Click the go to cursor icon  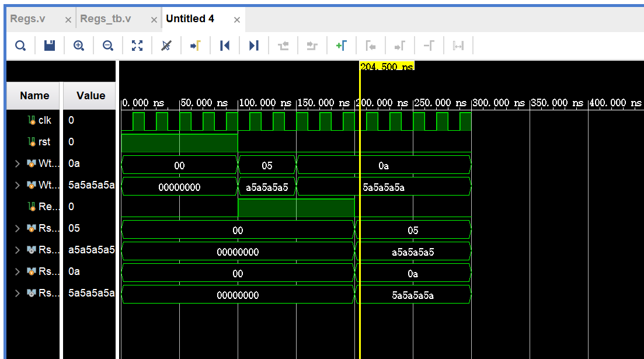click(196, 46)
